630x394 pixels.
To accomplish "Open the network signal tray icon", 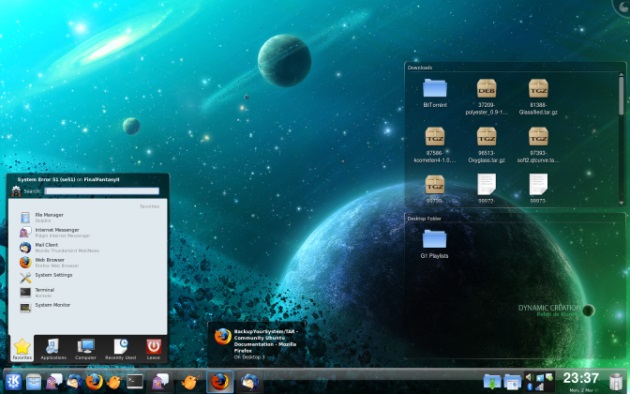I will point(540,386).
